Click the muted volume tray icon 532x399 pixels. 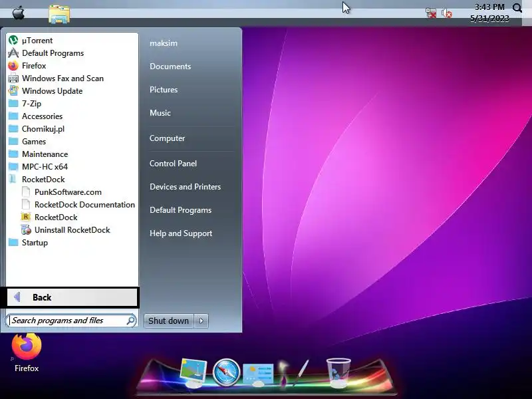click(447, 13)
